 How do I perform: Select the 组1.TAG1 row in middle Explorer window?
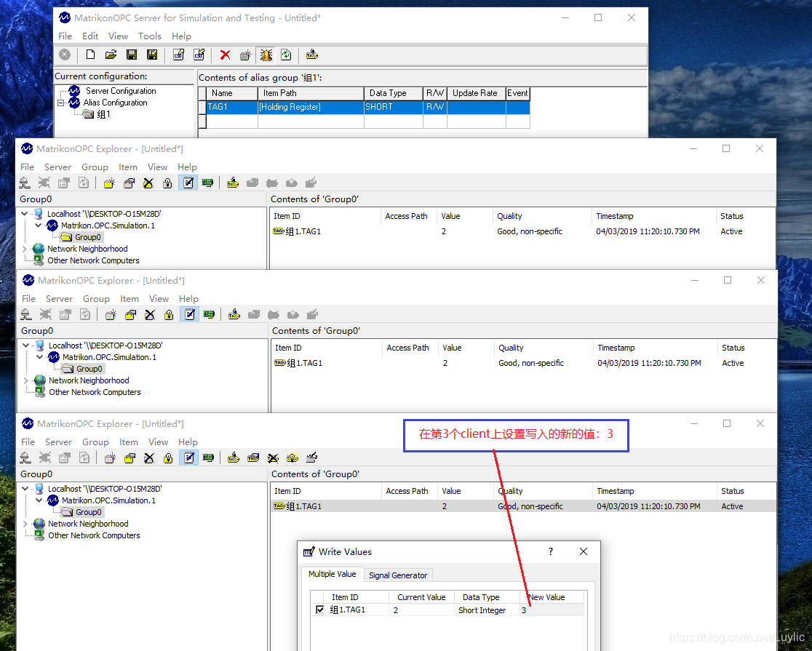[x=524, y=363]
